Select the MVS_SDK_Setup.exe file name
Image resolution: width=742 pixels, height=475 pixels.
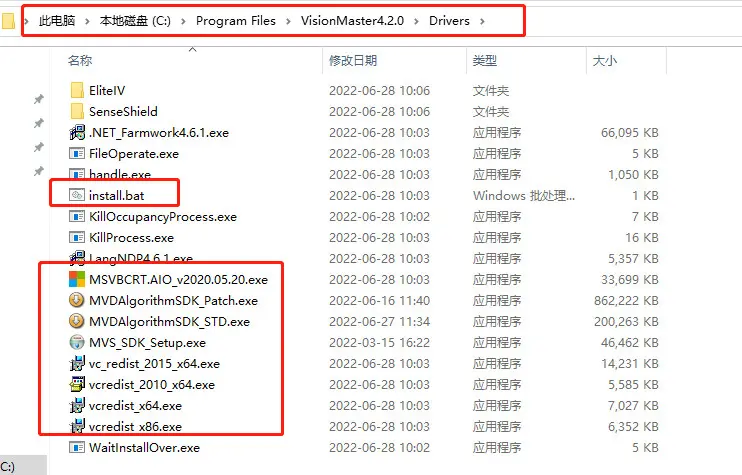coord(147,343)
